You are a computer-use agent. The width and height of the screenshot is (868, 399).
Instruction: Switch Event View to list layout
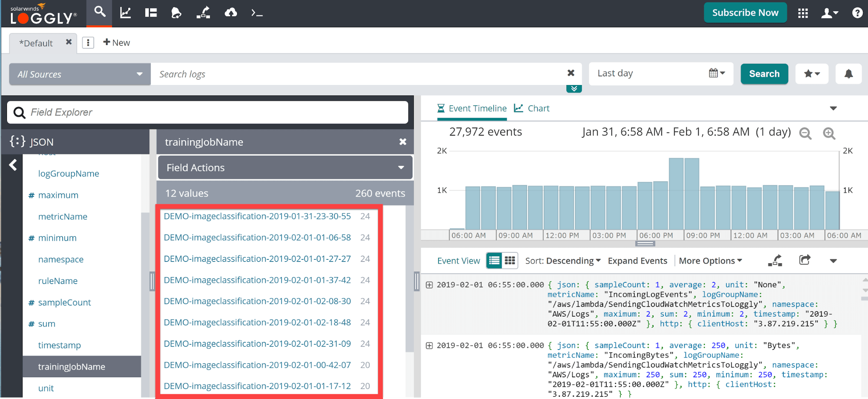pos(494,261)
